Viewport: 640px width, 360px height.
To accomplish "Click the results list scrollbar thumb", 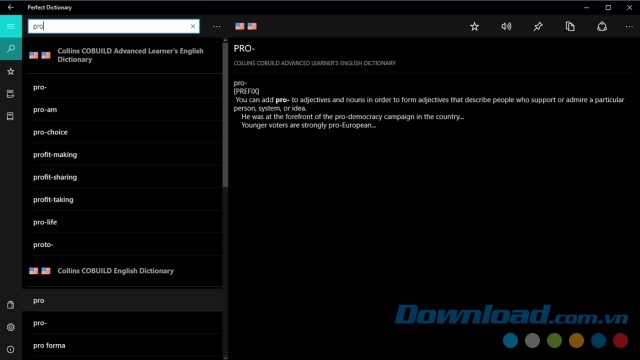I will tap(225, 115).
